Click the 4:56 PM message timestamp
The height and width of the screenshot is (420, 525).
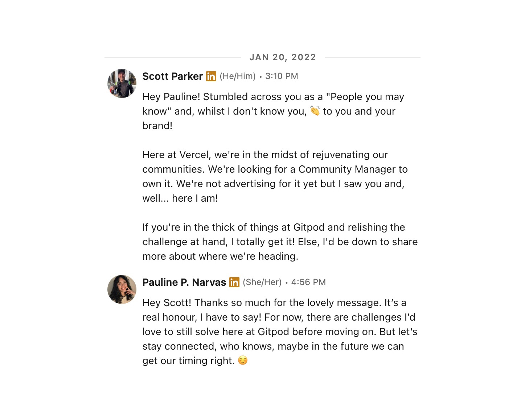point(308,282)
